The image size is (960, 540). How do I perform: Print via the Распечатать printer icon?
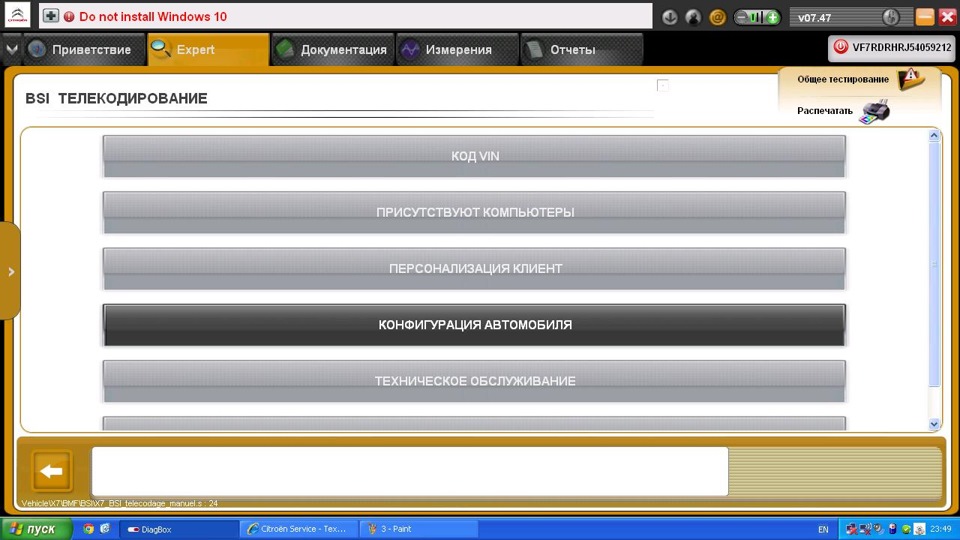(874, 111)
